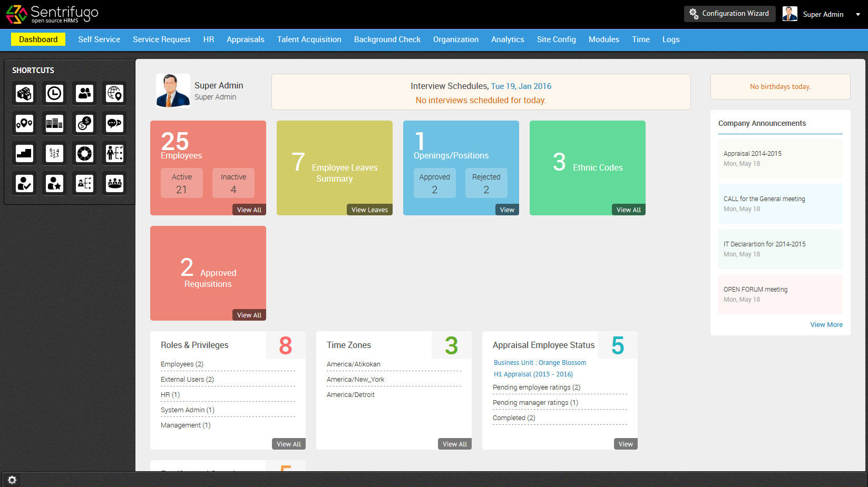868x487 pixels.
Task: Open the office buildings shortcut icon
Action: coord(54,124)
